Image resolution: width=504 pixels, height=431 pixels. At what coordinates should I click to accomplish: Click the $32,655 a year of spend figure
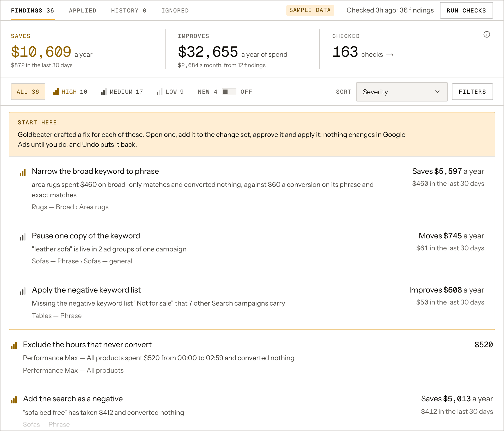pyautogui.click(x=232, y=52)
